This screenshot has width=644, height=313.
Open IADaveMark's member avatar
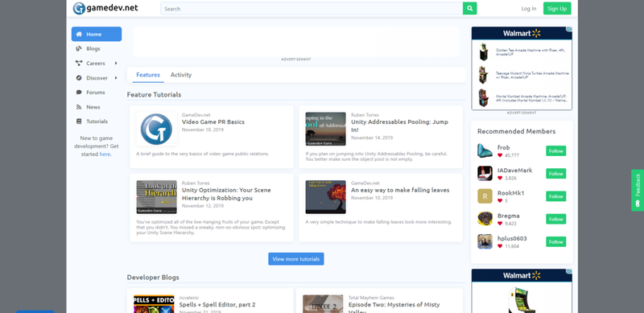(485, 173)
